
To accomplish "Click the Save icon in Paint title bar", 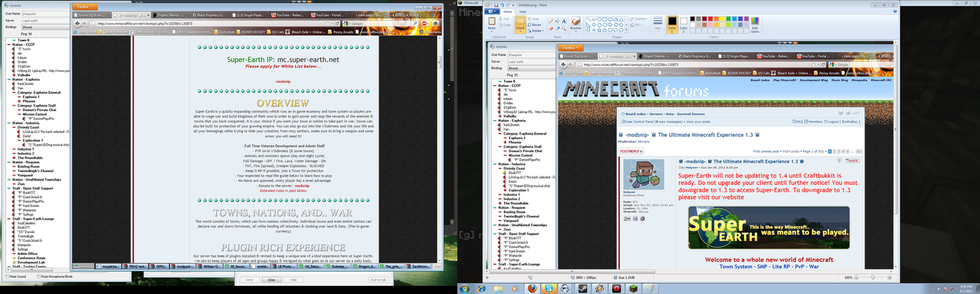I will click(496, 5).
